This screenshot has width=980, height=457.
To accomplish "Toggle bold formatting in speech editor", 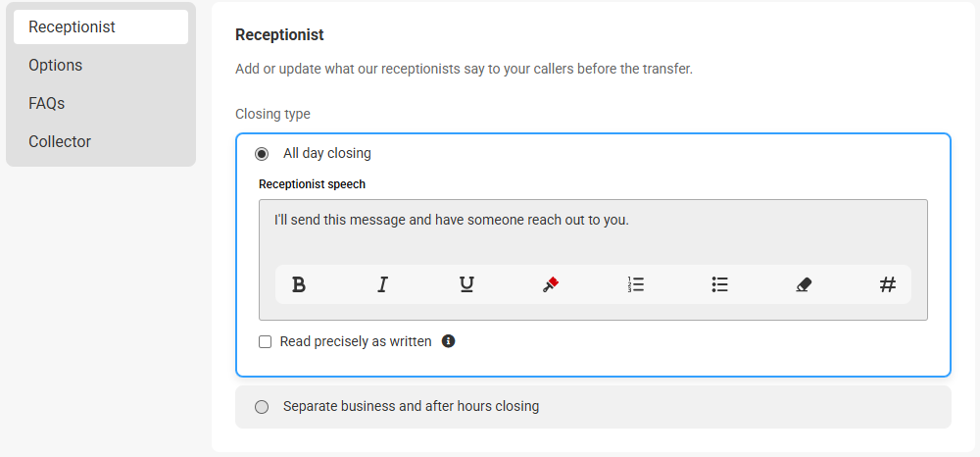I will point(299,285).
